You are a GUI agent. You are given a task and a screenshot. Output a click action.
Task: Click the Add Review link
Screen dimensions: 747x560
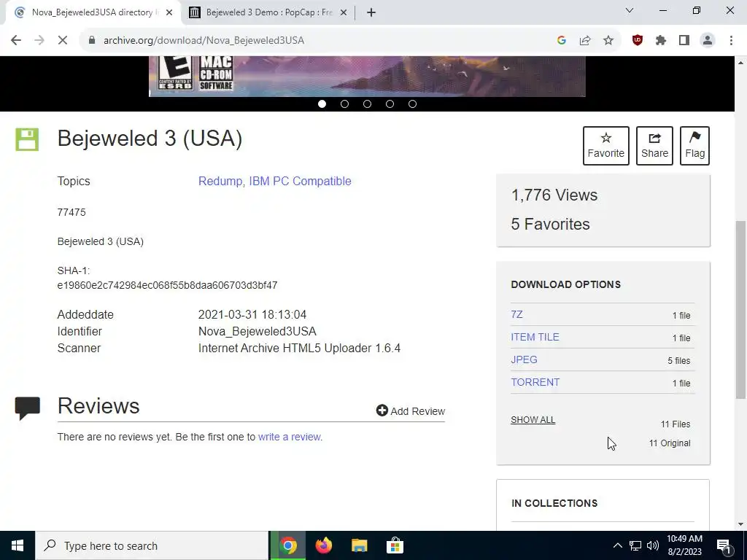(x=411, y=411)
